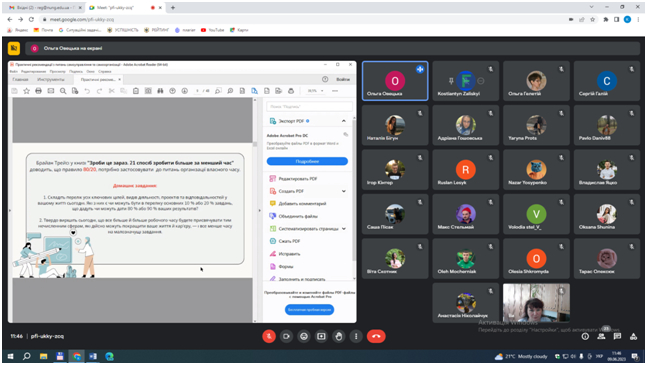Open the emoji reactions button

tap(304, 336)
